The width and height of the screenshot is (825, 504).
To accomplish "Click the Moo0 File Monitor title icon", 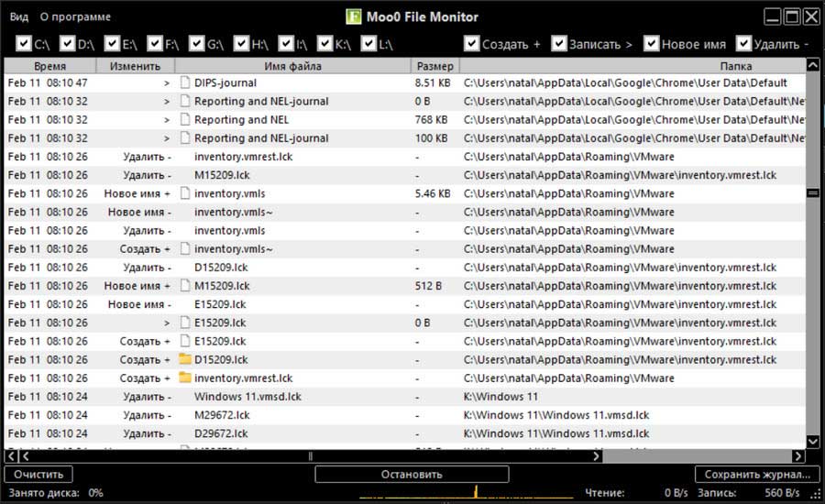I will pos(354,16).
